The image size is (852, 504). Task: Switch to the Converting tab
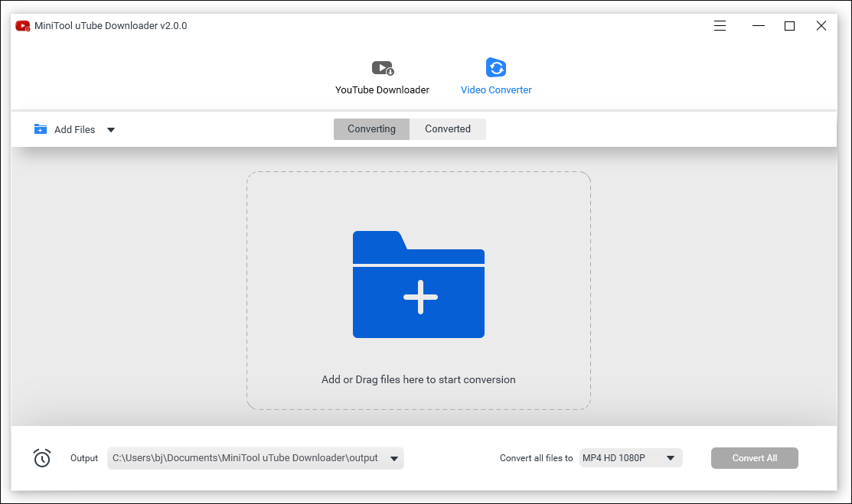pyautogui.click(x=372, y=129)
